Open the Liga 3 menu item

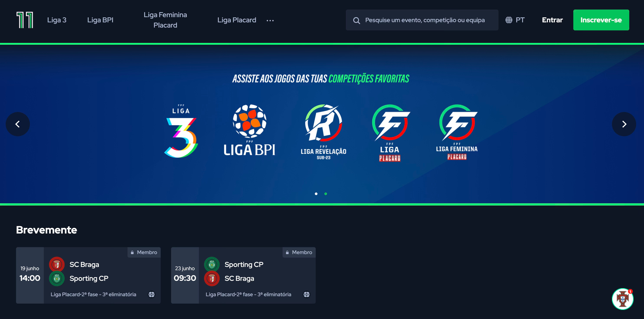[x=57, y=20]
